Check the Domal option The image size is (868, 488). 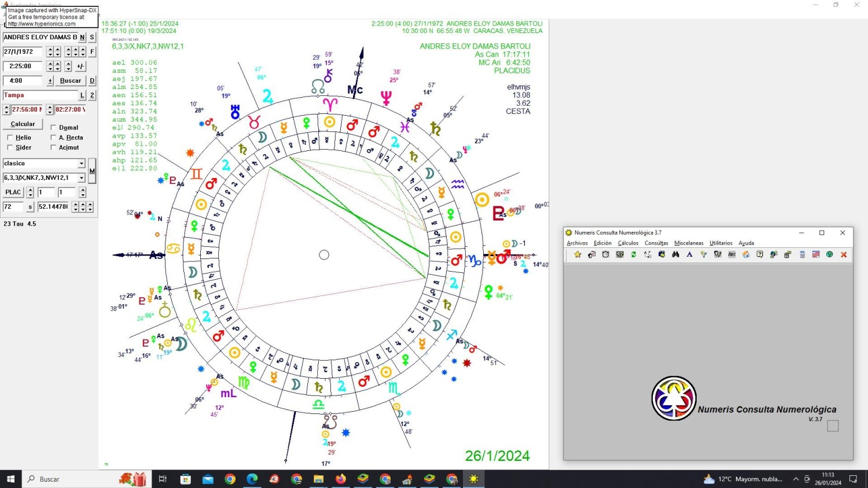pos(53,128)
